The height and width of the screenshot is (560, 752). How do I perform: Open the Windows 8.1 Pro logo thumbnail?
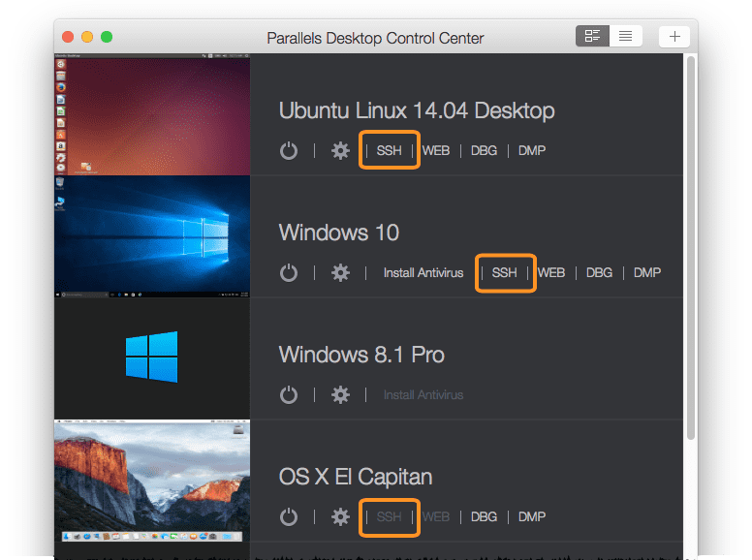[x=152, y=358]
